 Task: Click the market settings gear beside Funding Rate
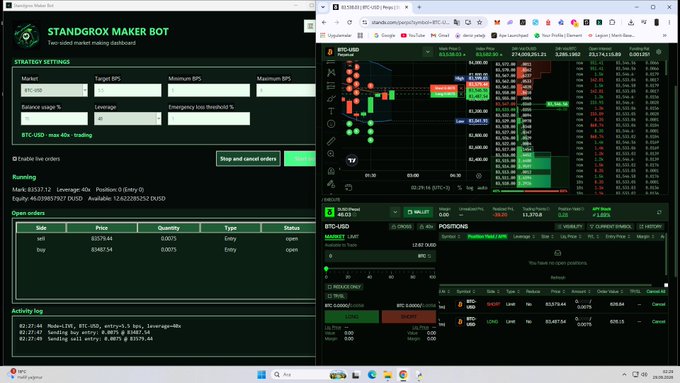[659, 52]
